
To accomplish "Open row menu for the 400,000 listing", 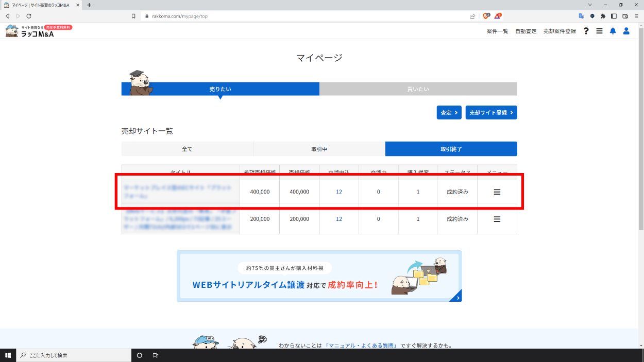I will (497, 192).
